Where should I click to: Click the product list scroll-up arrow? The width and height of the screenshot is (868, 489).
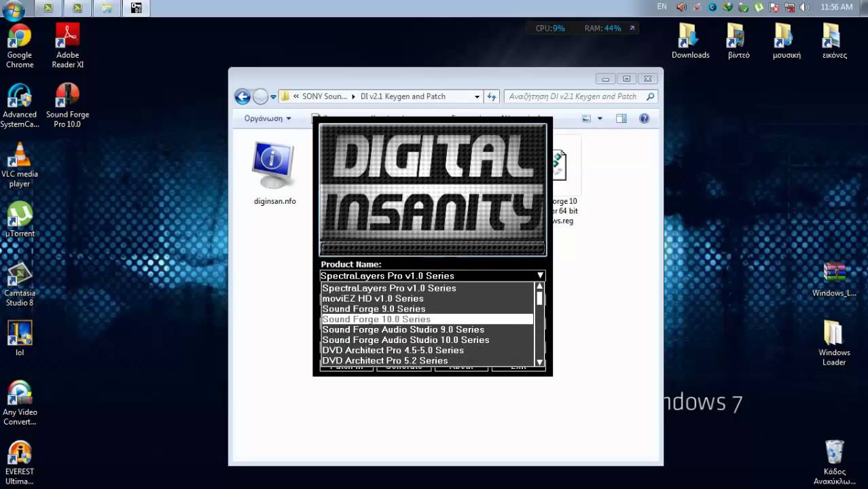[x=540, y=287]
